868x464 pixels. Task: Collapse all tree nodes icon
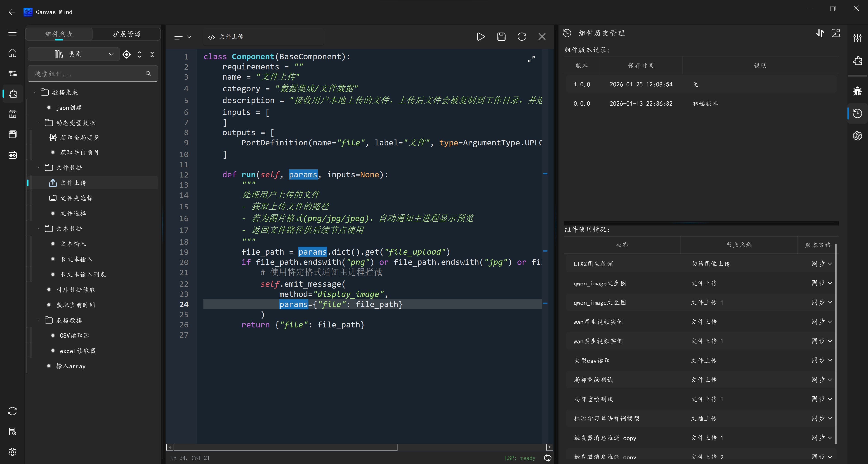[x=152, y=54]
